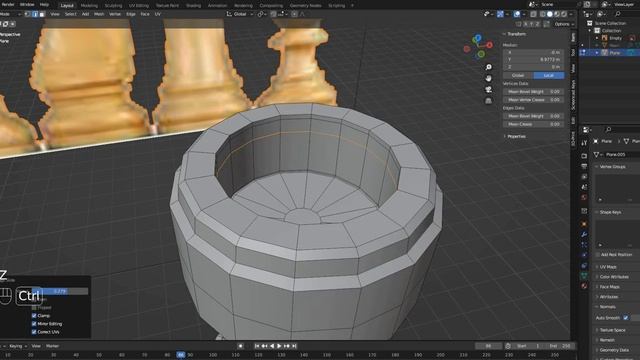Toggle the camera view icon

pyautogui.click(x=488, y=89)
